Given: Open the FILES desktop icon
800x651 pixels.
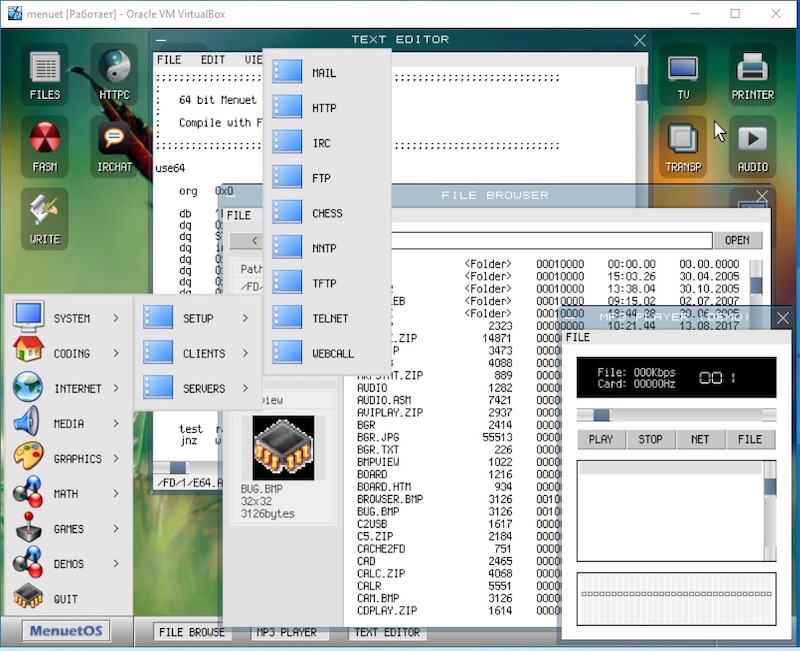Looking at the screenshot, I should pos(45,74).
